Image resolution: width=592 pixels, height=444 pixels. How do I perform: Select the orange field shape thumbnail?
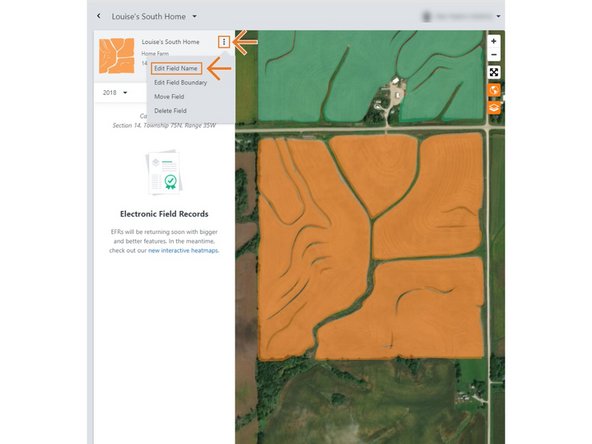coord(117,56)
